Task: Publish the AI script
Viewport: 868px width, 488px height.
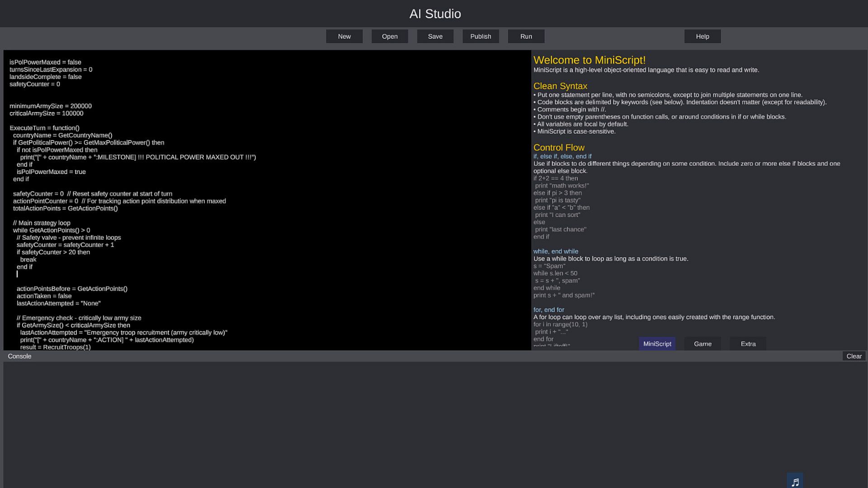Action: pyautogui.click(x=480, y=37)
